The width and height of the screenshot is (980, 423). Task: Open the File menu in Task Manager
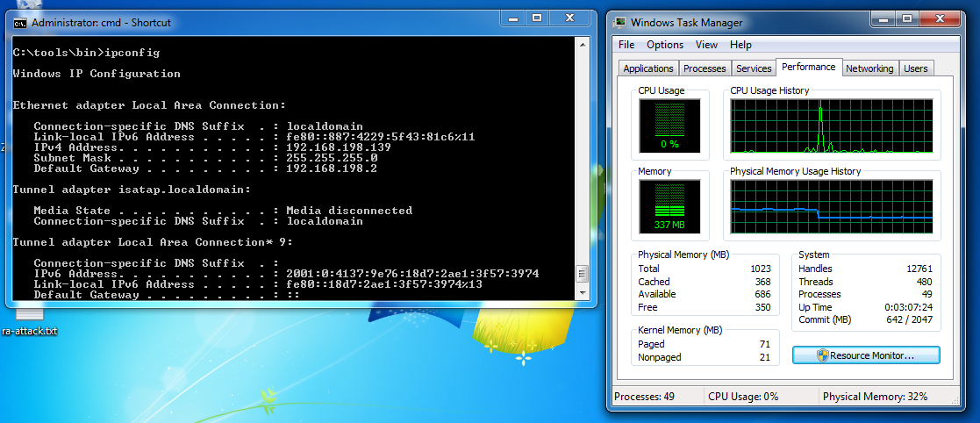point(626,45)
